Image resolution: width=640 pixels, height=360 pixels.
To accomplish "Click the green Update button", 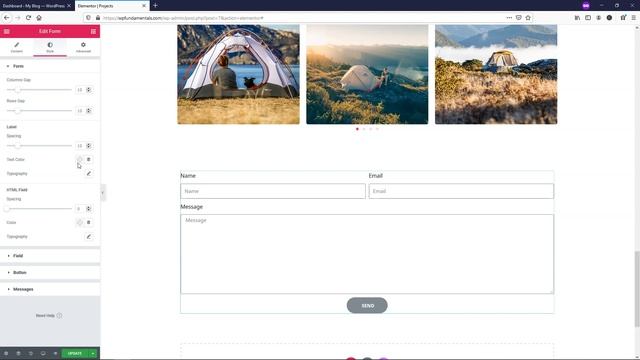I will tap(75, 353).
